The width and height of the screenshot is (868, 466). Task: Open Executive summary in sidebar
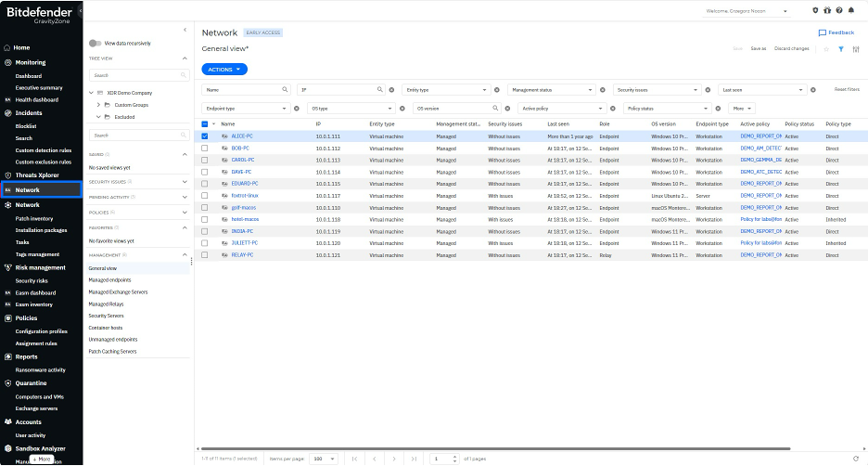tap(39, 87)
